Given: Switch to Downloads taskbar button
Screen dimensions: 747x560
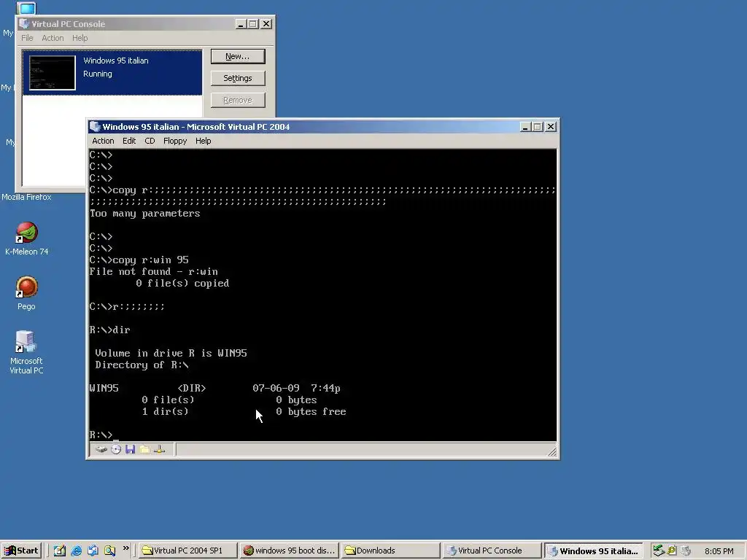Looking at the screenshot, I should click(x=390, y=551).
